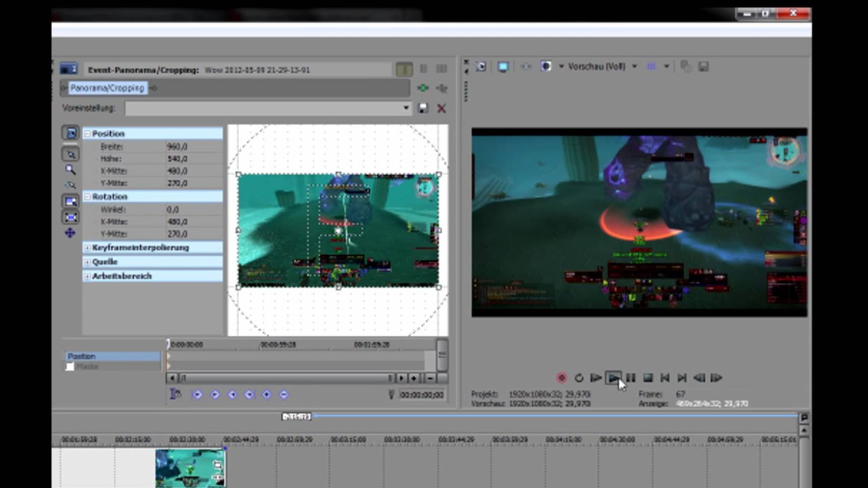This screenshot has width=868, height=488.
Task: Click the keyframe timeline right scroll arrow
Action: [401, 378]
